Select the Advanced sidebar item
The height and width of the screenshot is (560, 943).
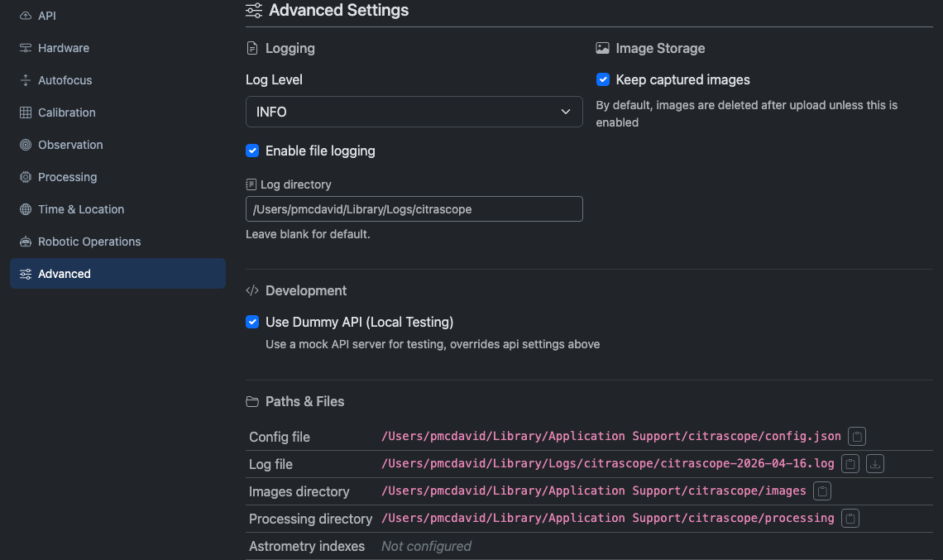tap(117, 274)
